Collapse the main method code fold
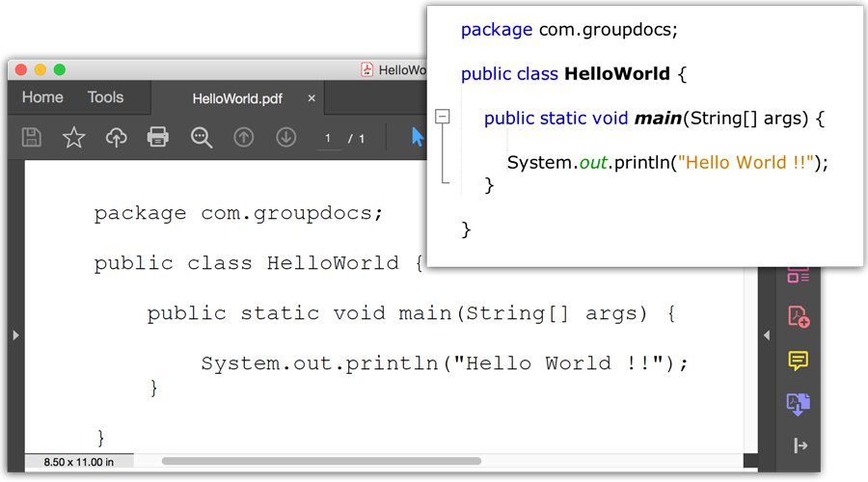Screen dimensions: 868x482 [443, 117]
